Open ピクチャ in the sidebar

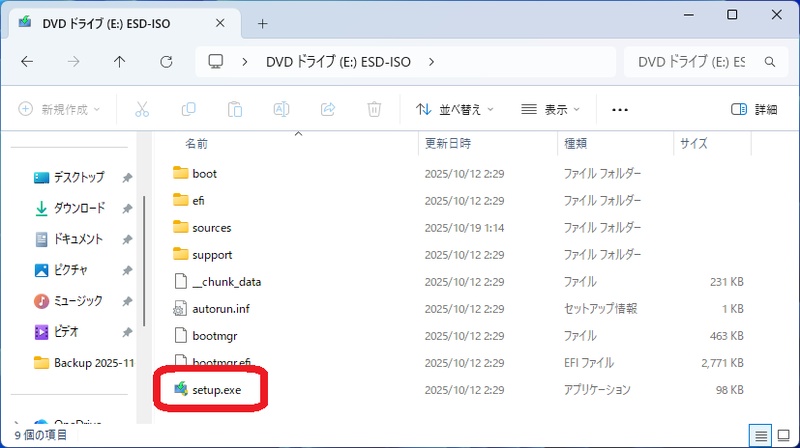61,270
